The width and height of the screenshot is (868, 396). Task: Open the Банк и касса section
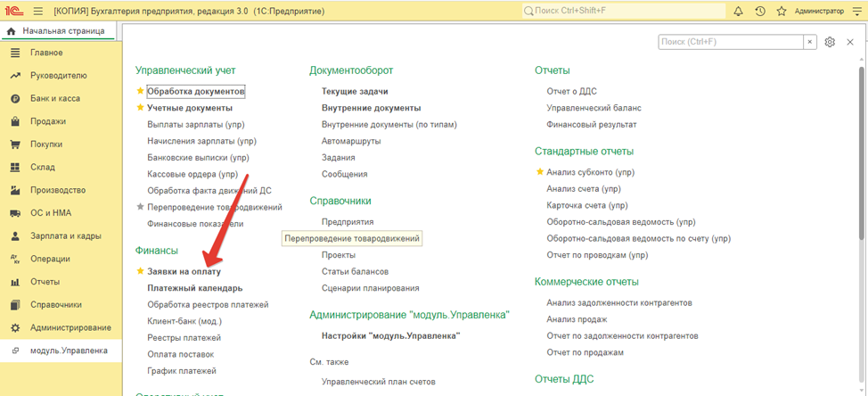tap(61, 99)
